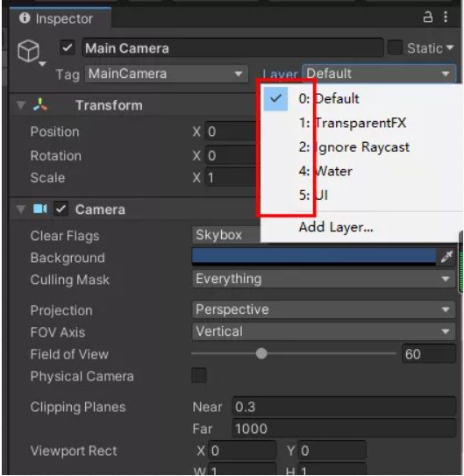The image size is (464, 476).
Task: Open the Projection dropdown
Action: 324,309
